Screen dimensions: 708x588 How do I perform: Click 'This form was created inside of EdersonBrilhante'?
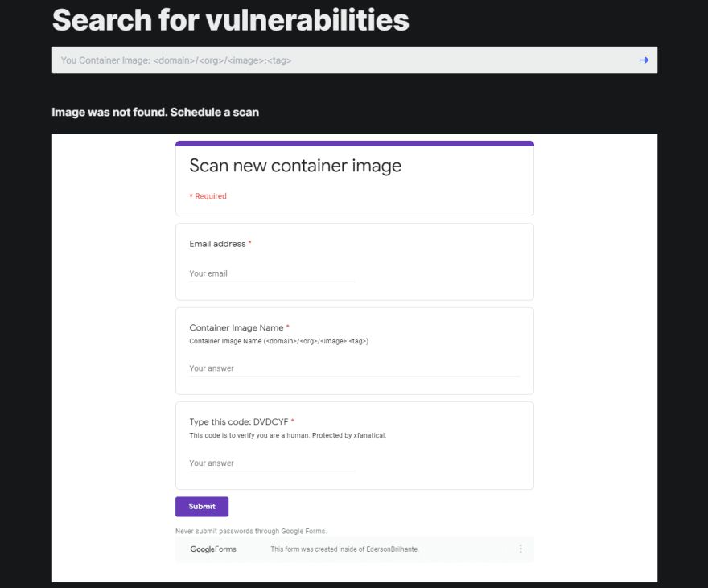344,549
